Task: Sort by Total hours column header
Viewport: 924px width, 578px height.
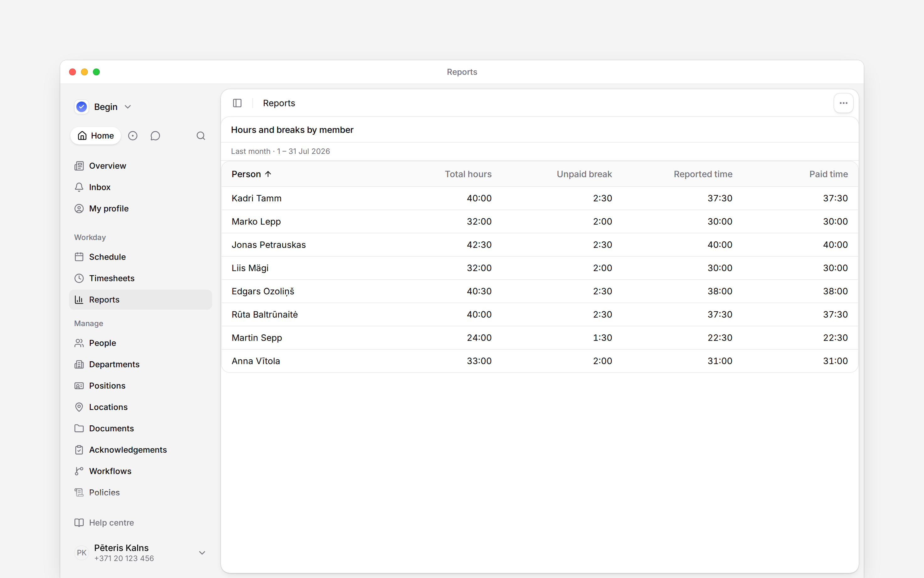Action: click(468, 174)
